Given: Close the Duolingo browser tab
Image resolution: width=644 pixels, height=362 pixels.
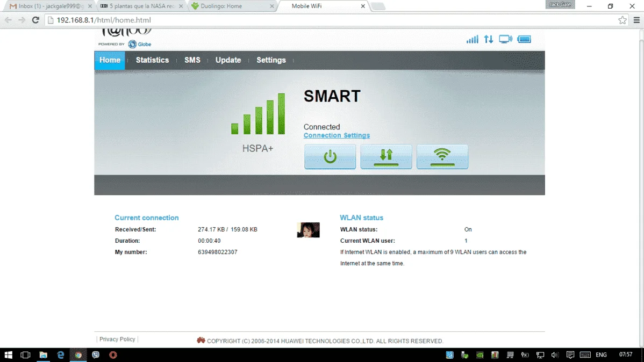Looking at the screenshot, I should pyautogui.click(x=271, y=6).
